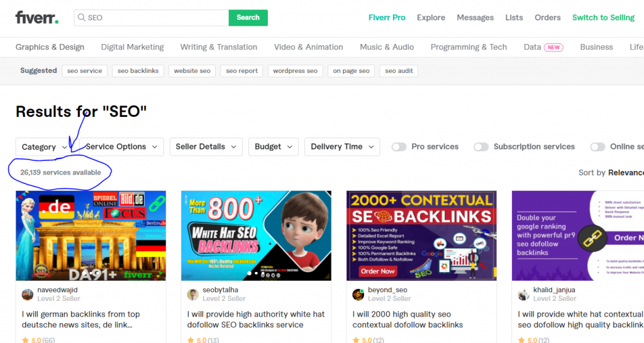Select 'seo backlinks' suggestion tag
The image size is (644, 343).
[138, 70]
